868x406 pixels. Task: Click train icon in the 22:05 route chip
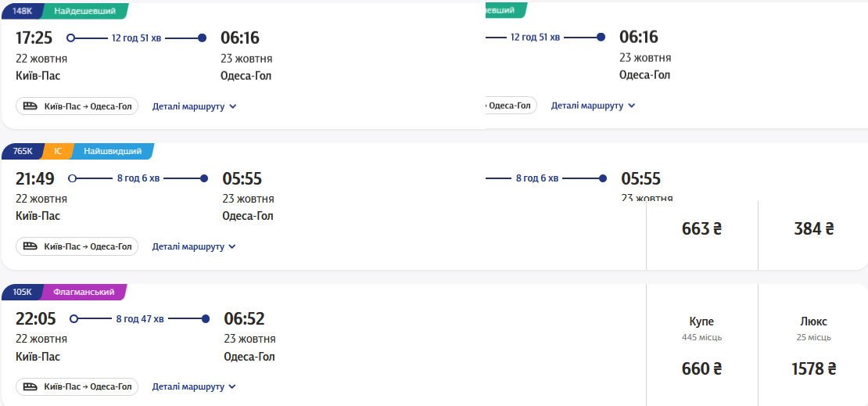pos(30,386)
